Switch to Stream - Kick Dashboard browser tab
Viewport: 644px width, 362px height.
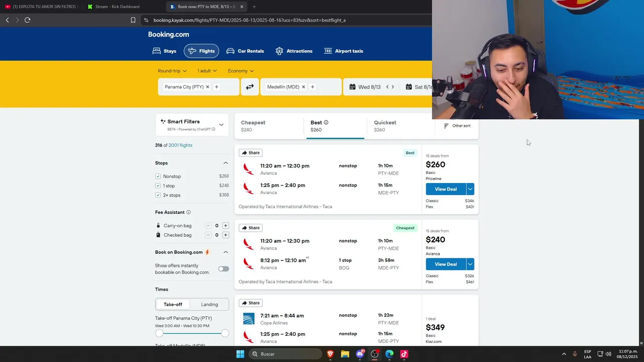click(123, 7)
